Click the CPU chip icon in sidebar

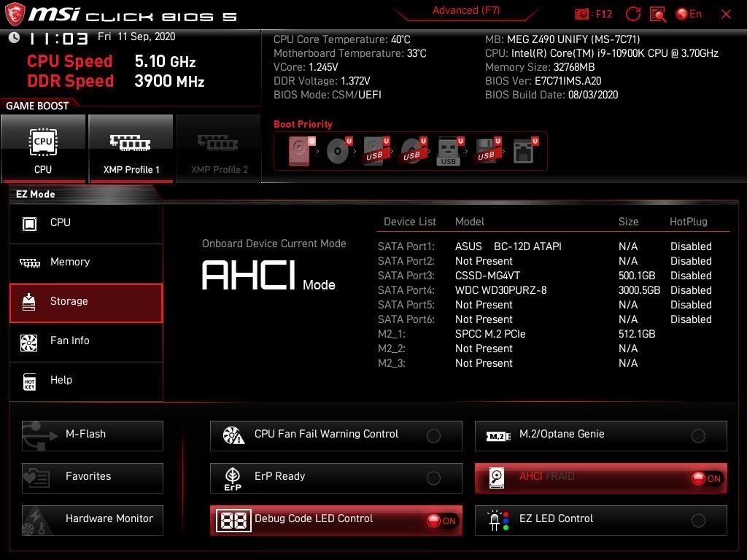pos(29,223)
